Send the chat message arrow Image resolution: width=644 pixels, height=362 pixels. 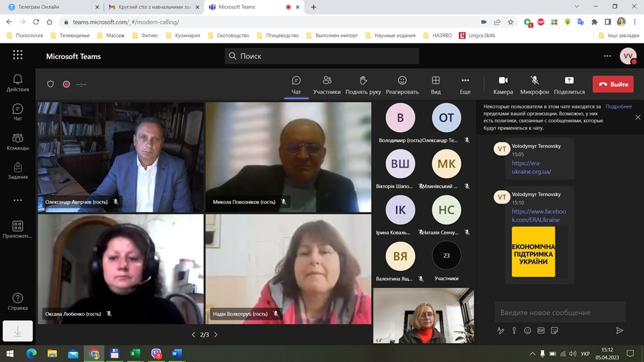pos(620,330)
